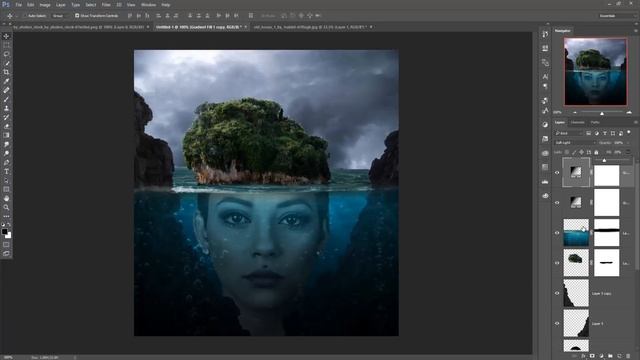
Task: Open the Window menu
Action: [x=148, y=5]
